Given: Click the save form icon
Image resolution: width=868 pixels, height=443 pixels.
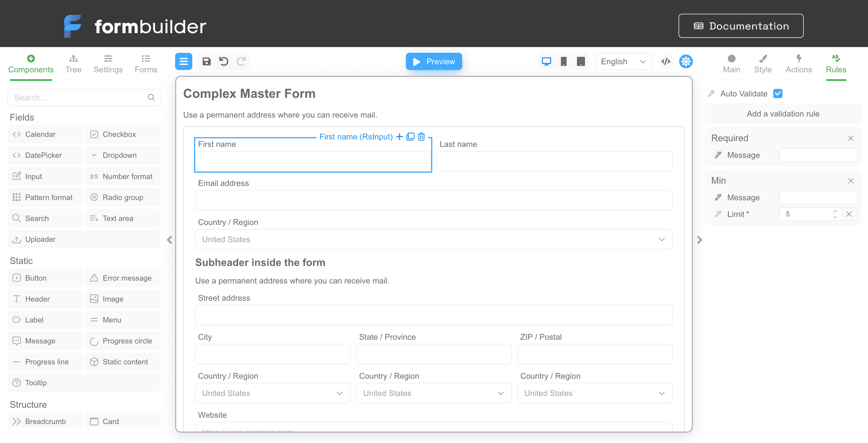Looking at the screenshot, I should point(206,61).
